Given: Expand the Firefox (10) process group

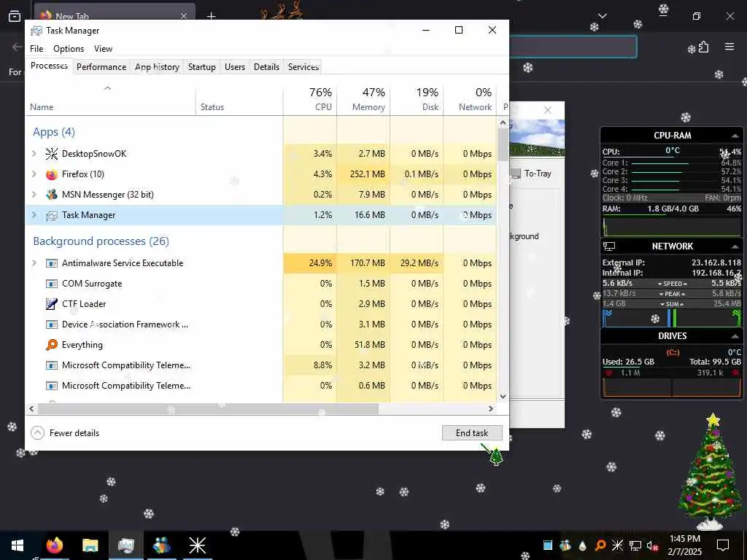Looking at the screenshot, I should pyautogui.click(x=34, y=174).
